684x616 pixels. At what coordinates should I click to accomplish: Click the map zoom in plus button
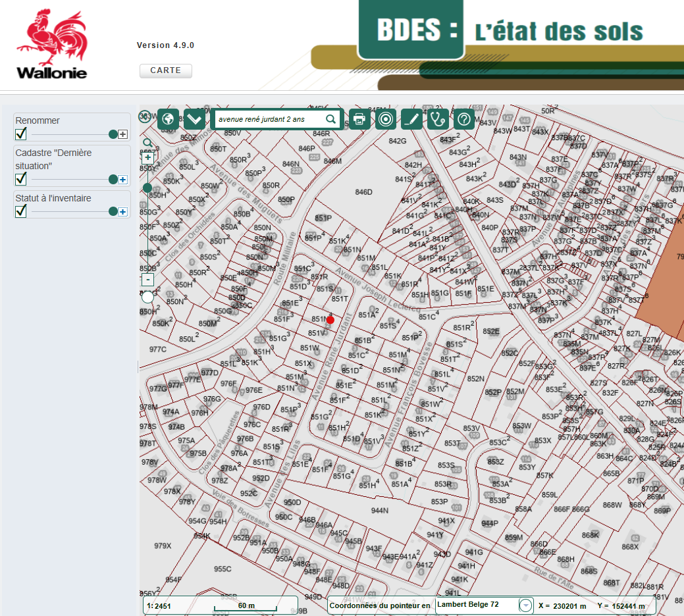click(x=147, y=158)
